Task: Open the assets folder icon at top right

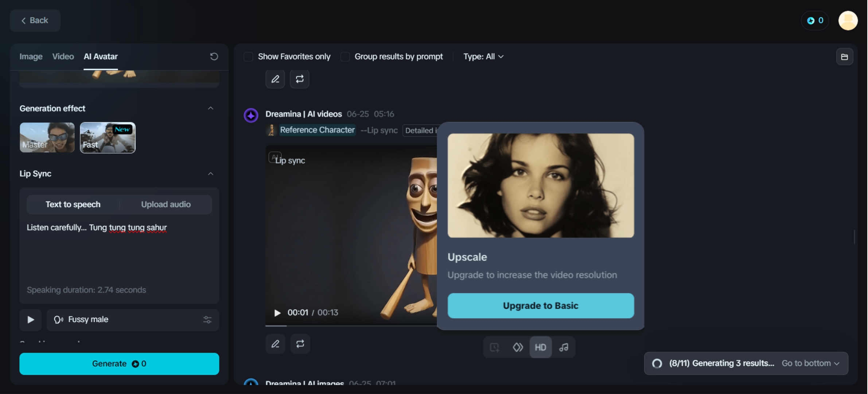Action: point(844,57)
